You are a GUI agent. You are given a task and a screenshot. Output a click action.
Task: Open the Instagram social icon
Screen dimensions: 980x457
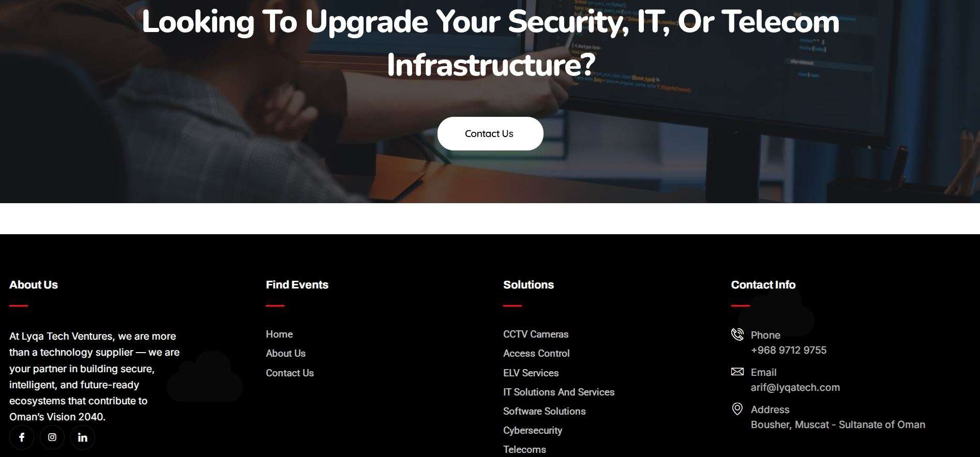[52, 437]
